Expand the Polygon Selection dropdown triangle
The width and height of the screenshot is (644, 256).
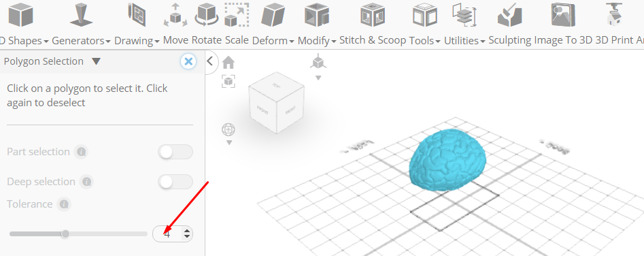point(96,61)
